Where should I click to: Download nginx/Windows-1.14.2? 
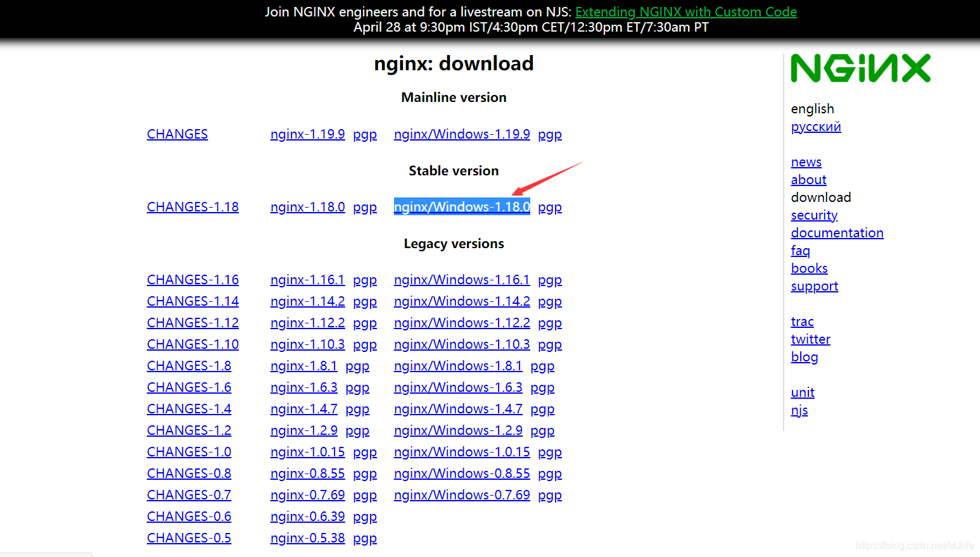tap(462, 301)
